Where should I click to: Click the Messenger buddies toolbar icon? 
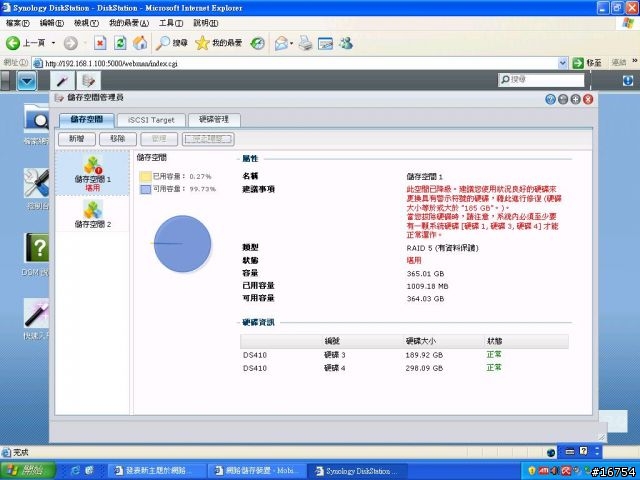[346, 43]
